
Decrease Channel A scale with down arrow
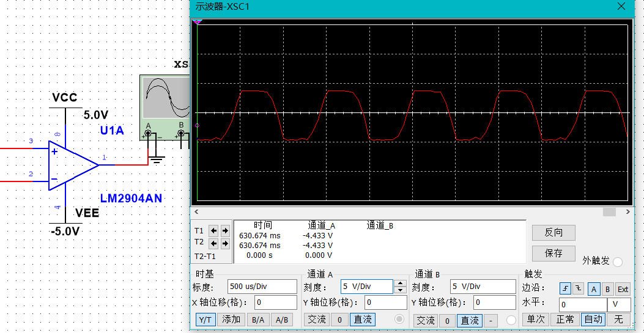click(x=400, y=290)
